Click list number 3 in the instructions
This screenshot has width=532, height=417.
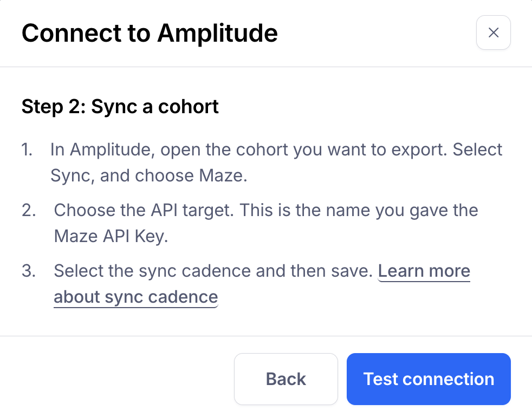coord(28,271)
